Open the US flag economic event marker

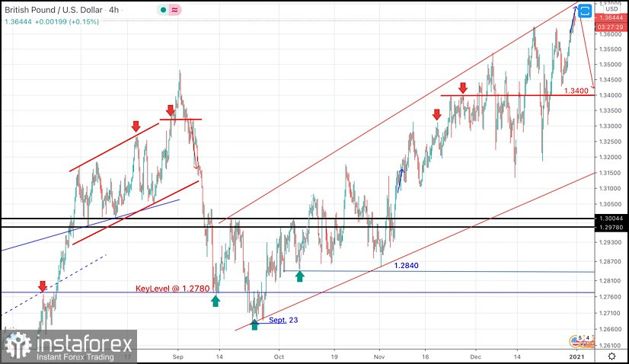[576, 341]
